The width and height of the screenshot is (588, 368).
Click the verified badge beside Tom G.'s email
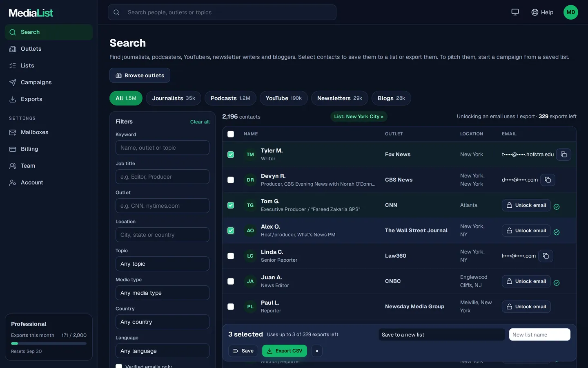coord(557,207)
